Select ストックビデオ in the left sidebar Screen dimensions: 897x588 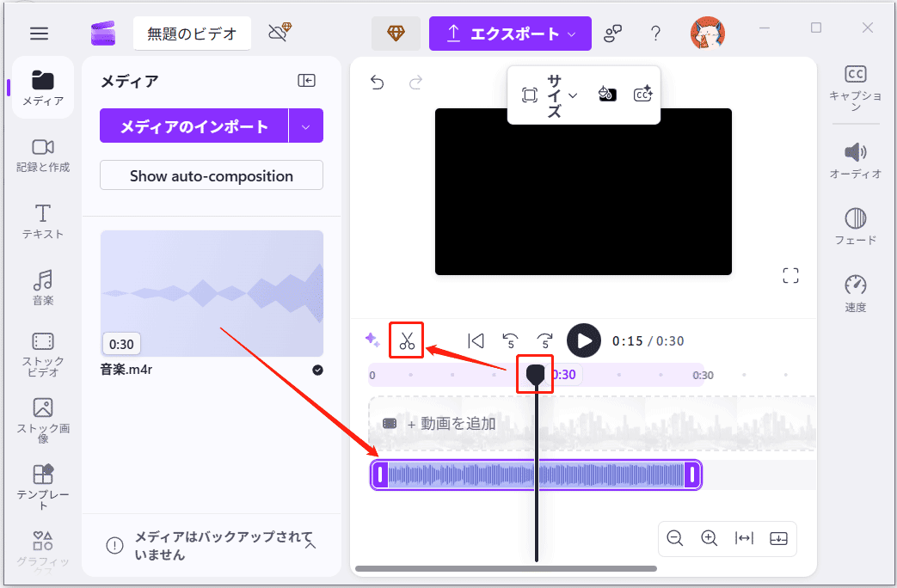click(x=41, y=353)
